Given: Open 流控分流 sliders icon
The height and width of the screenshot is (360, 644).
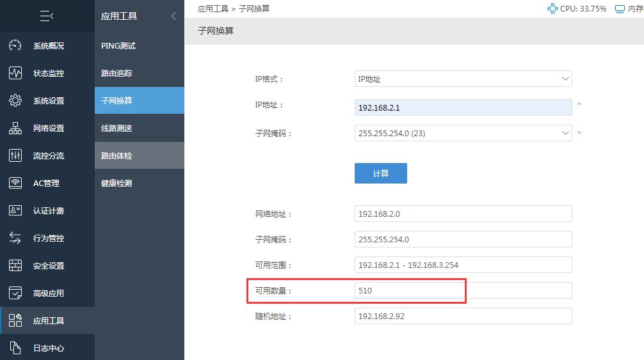Looking at the screenshot, I should tap(15, 155).
